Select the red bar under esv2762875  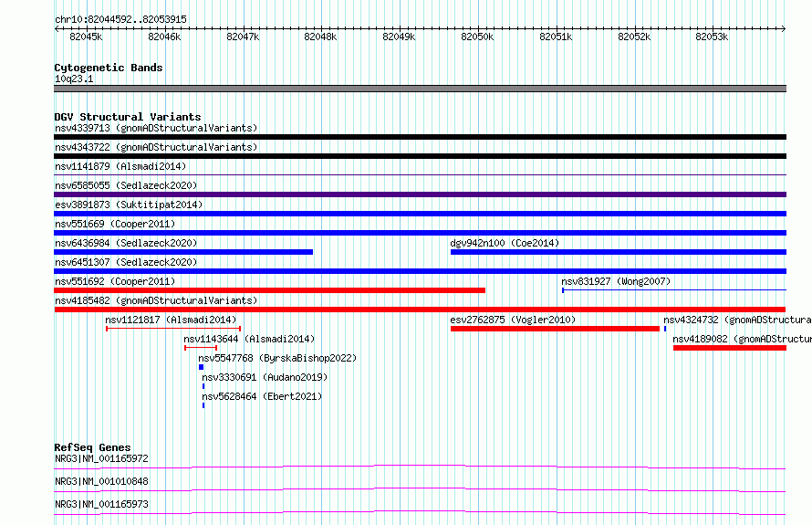[555, 329]
